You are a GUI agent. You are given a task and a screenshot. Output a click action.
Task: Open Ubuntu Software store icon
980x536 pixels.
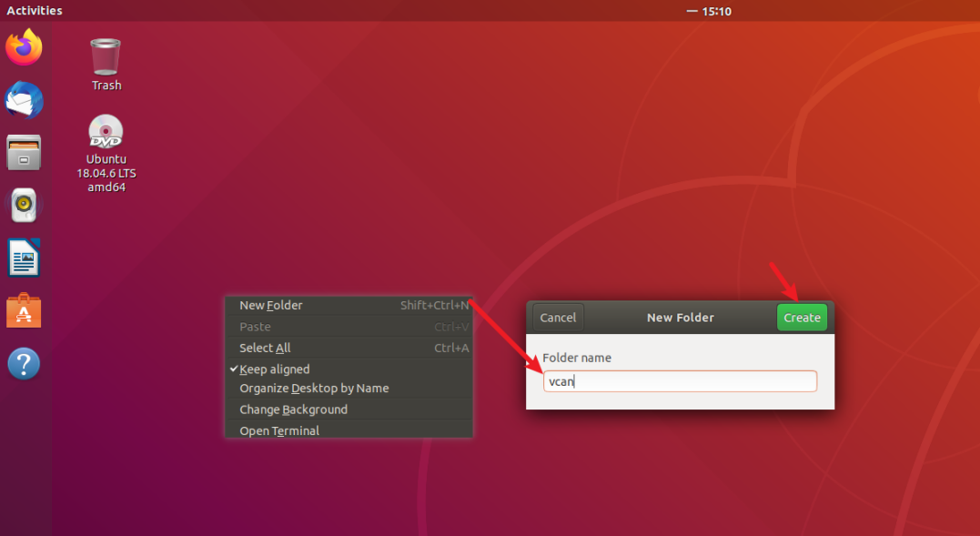(x=24, y=310)
